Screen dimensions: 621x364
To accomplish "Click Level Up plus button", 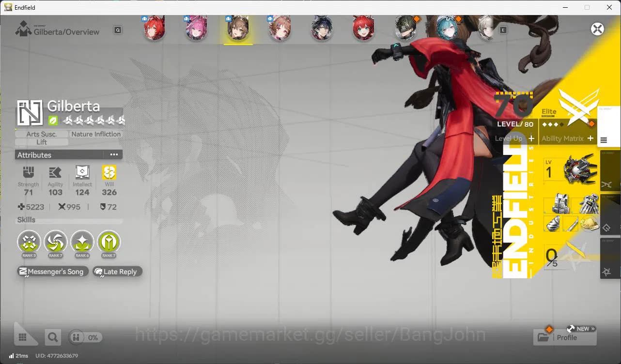I will pos(531,138).
